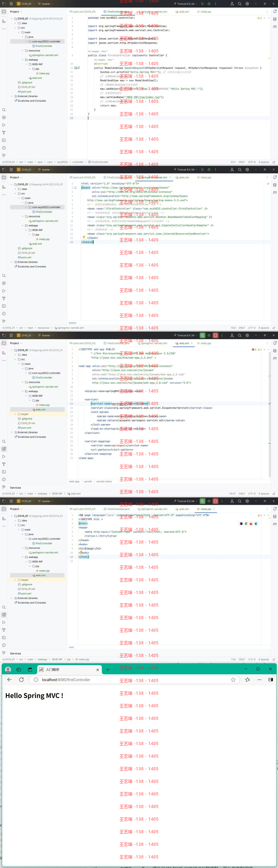Toggle Project tool window in FirstController.java window

4,12
